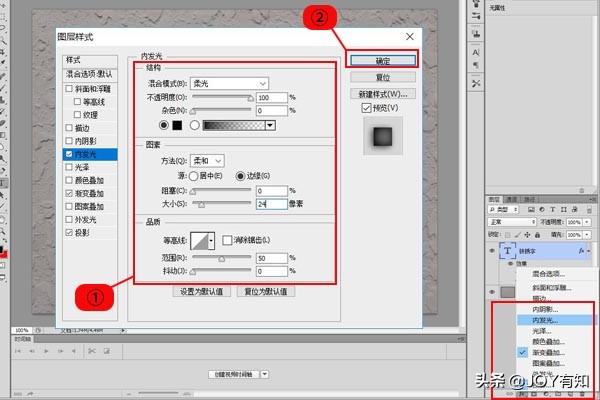Screen dimensions: 600x400
Task: Lock layer position move icon
Action: click(x=527, y=235)
